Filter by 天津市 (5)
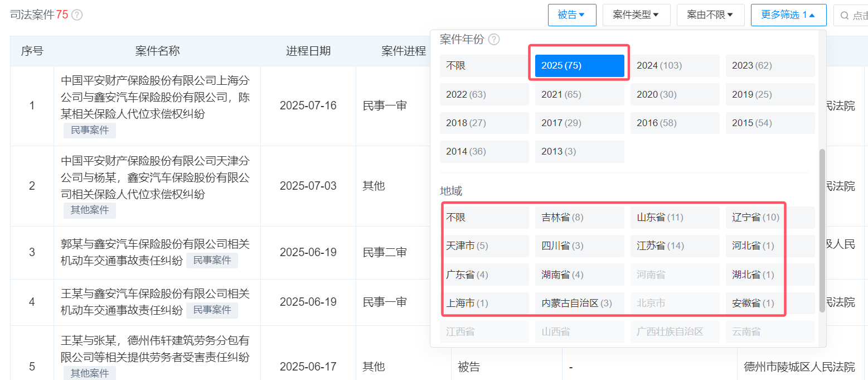Viewport: 868px width, 380px height. click(484, 246)
